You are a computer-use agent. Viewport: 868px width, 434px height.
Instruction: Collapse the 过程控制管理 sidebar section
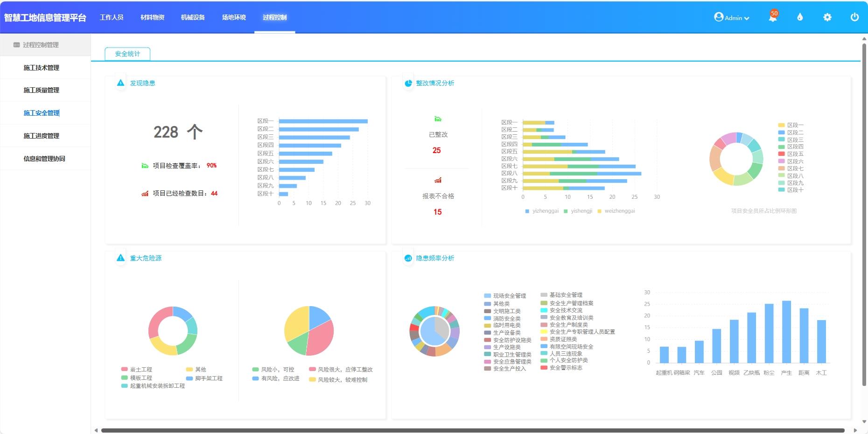pos(41,45)
